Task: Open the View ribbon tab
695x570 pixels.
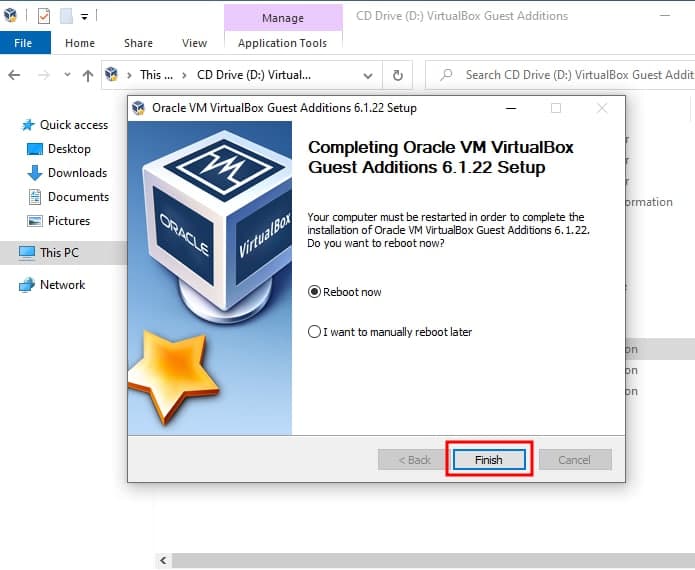Action: point(194,43)
